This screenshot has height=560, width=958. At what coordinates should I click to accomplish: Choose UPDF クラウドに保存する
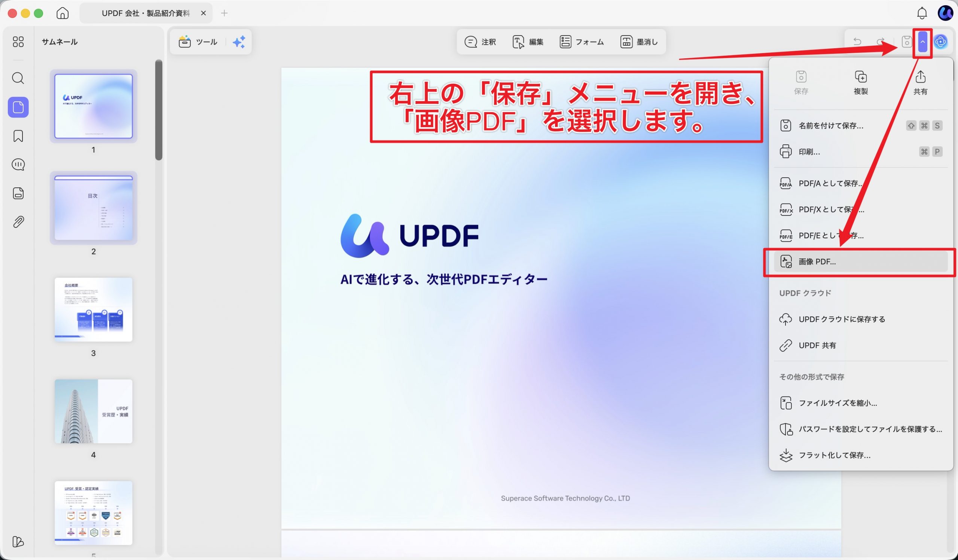tap(861, 319)
